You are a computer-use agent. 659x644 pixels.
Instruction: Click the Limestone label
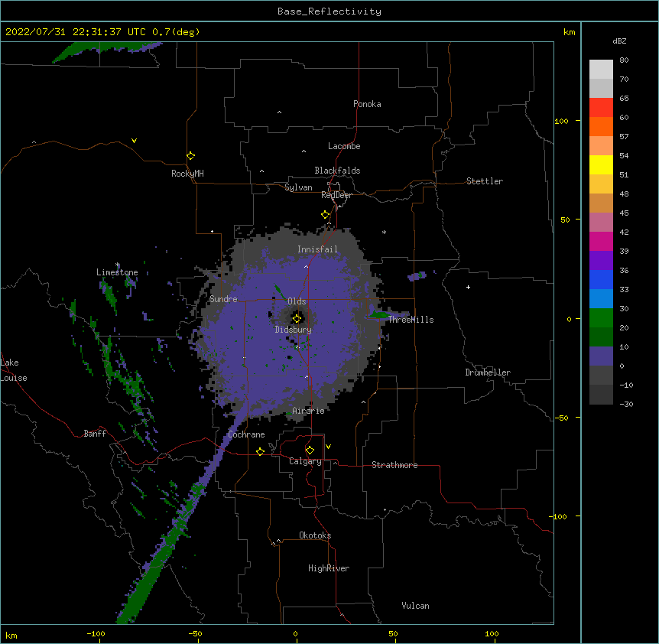117,272
